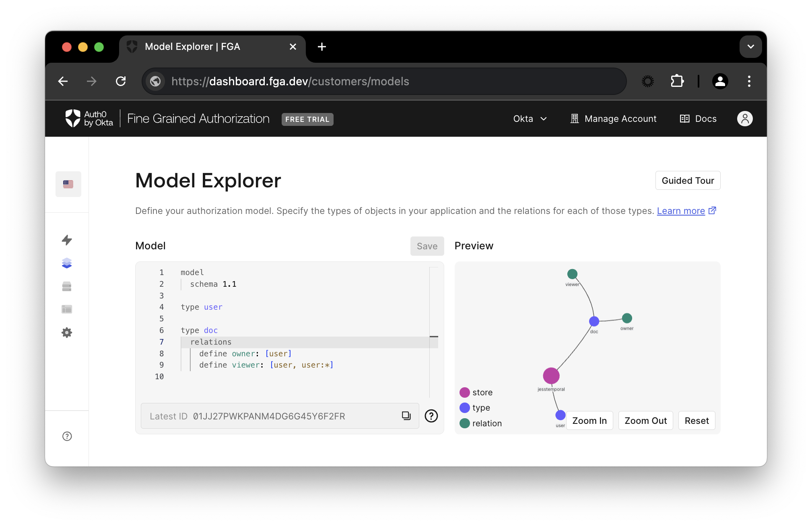Click the external link icon after Learn more
The width and height of the screenshot is (812, 526).
[712, 210]
